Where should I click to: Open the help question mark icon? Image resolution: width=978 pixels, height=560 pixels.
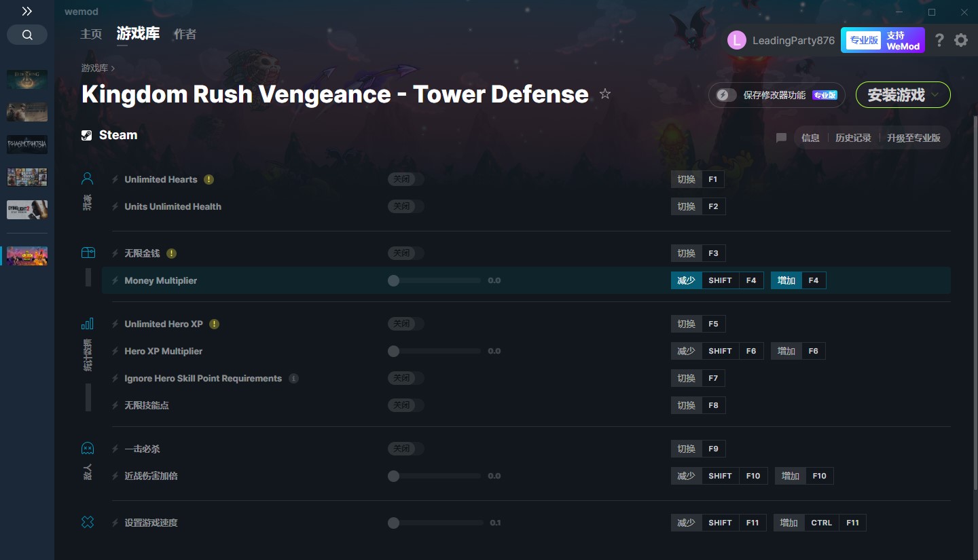939,40
